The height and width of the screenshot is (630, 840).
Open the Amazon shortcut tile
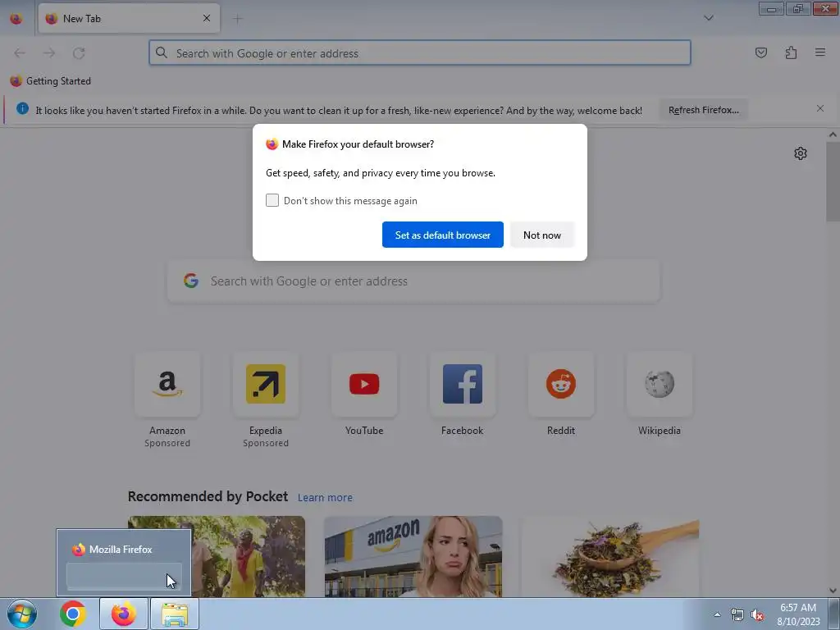point(167,384)
